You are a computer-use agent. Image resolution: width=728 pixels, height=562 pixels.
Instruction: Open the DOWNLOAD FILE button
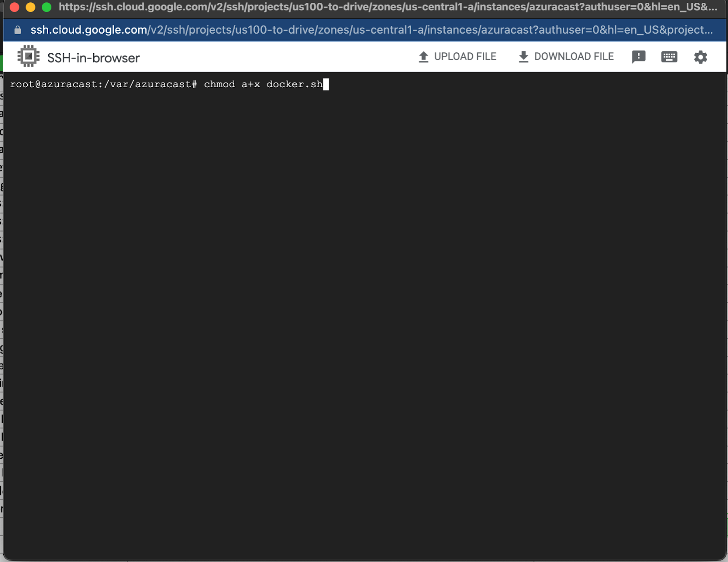(566, 57)
